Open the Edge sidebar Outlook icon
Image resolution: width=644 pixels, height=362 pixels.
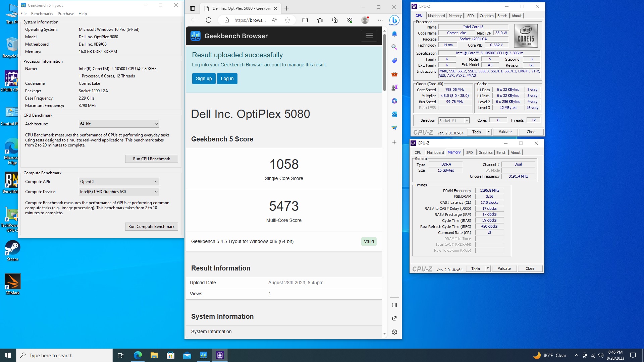coord(394,114)
